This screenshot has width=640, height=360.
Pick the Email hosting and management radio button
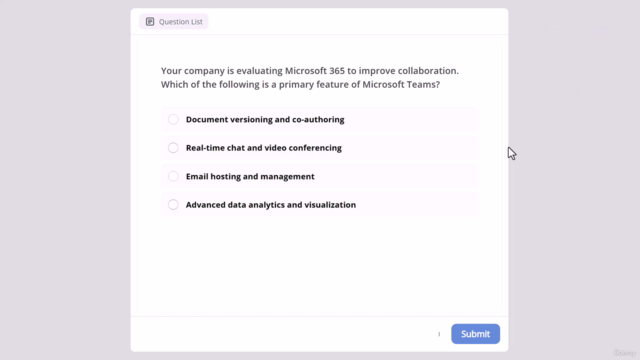pos(173,176)
